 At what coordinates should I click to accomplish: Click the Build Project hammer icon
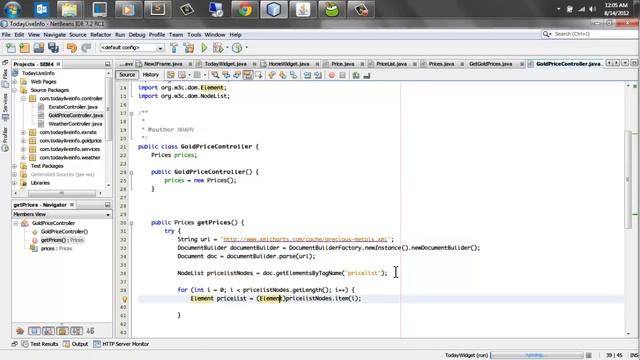(x=174, y=48)
